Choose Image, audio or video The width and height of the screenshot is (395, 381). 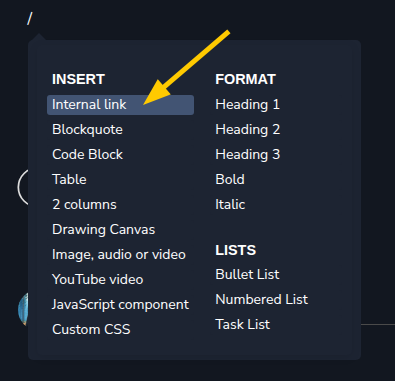(x=119, y=255)
